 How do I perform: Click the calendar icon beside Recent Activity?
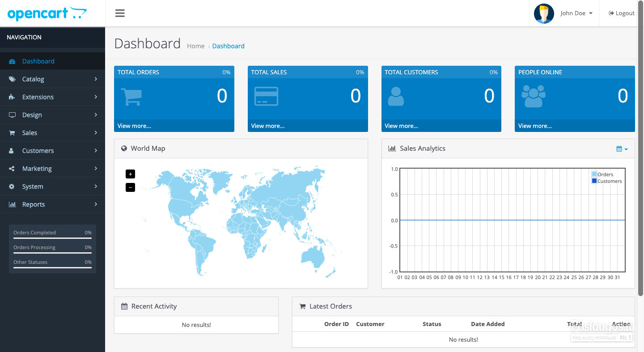124,306
